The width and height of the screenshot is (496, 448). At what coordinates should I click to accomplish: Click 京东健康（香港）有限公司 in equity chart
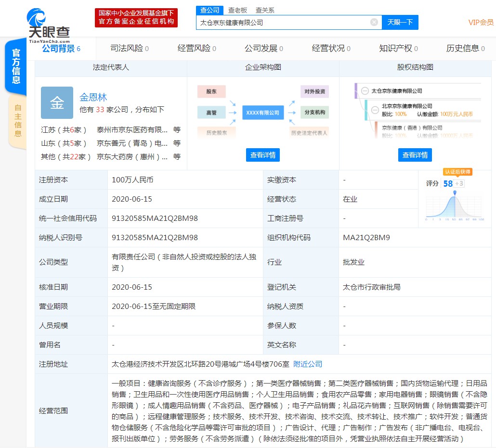coord(412,128)
